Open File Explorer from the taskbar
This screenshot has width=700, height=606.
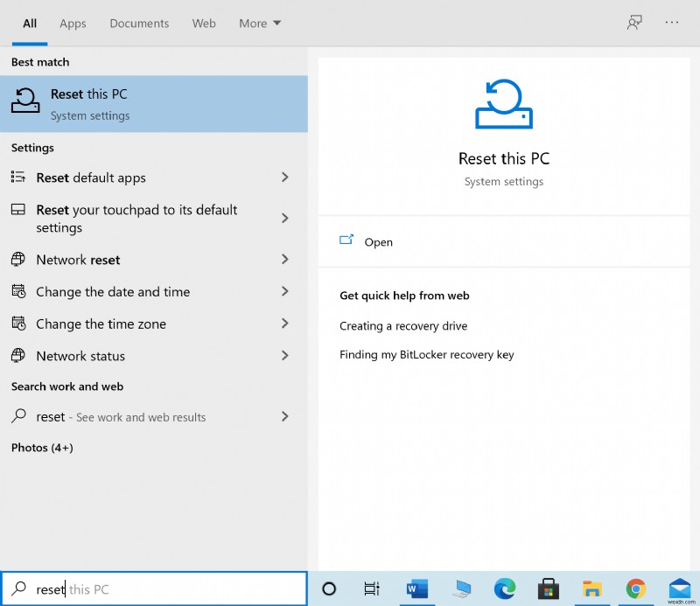(593, 589)
